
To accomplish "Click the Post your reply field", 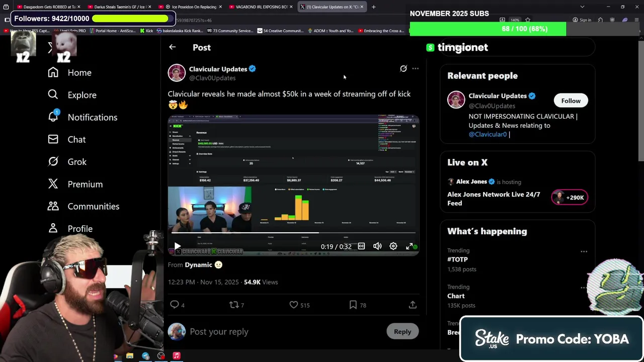I will click(x=285, y=332).
